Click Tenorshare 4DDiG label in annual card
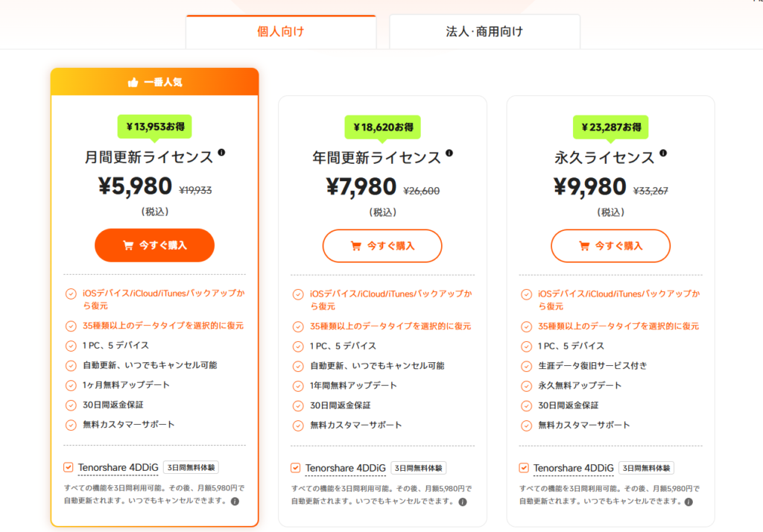The width and height of the screenshot is (763, 532). pyautogui.click(x=345, y=468)
